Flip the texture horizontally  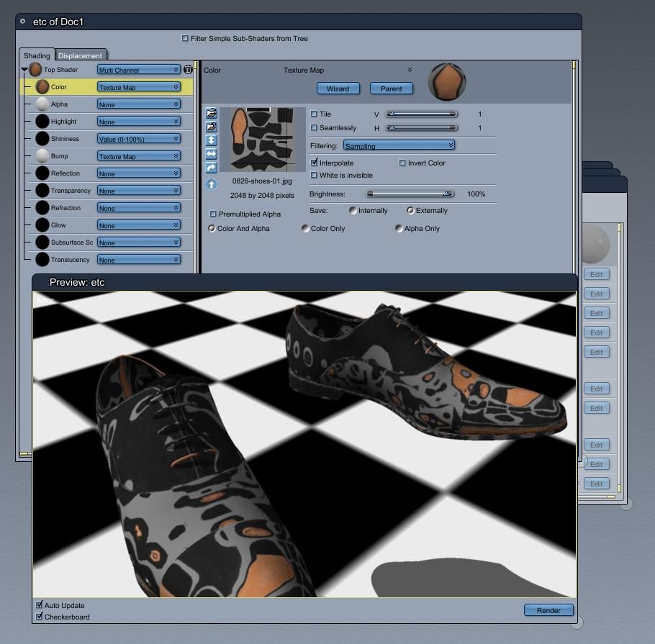pos(212,154)
